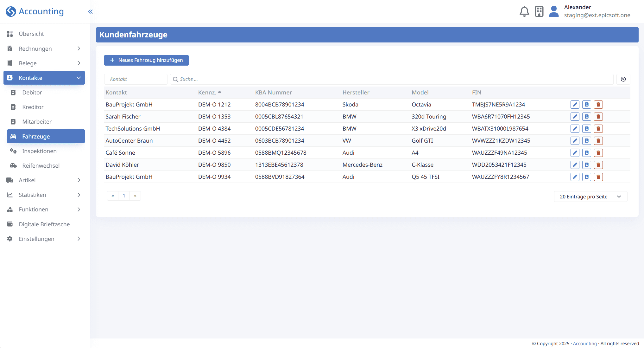This screenshot has height=348, width=644.
Task: Select page 1 in pagination
Action: pos(124,196)
